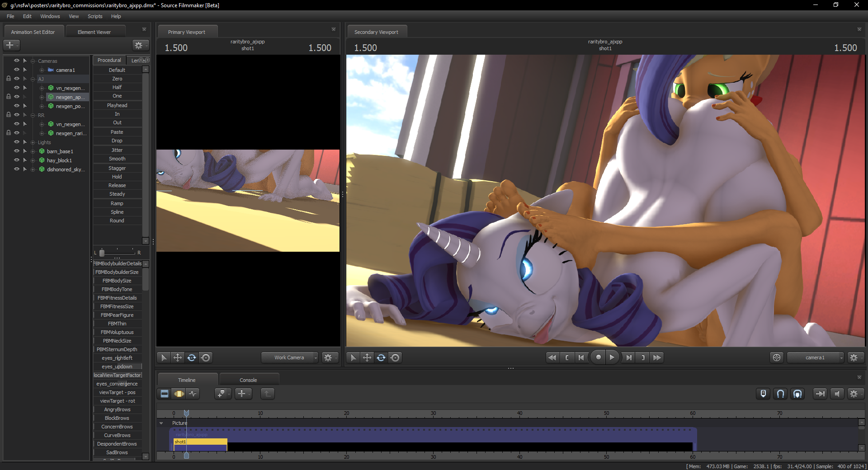
Task: Toggle the lock playhead marker icon
Action: click(763, 394)
